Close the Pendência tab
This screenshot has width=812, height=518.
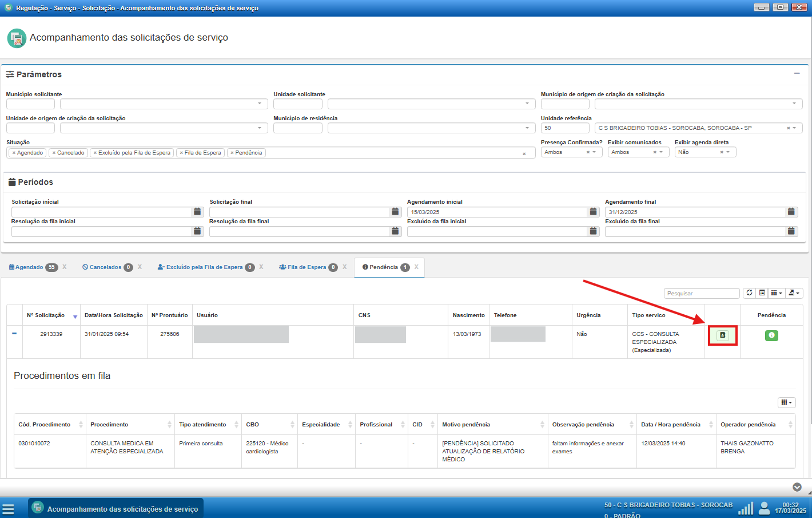[x=416, y=267]
